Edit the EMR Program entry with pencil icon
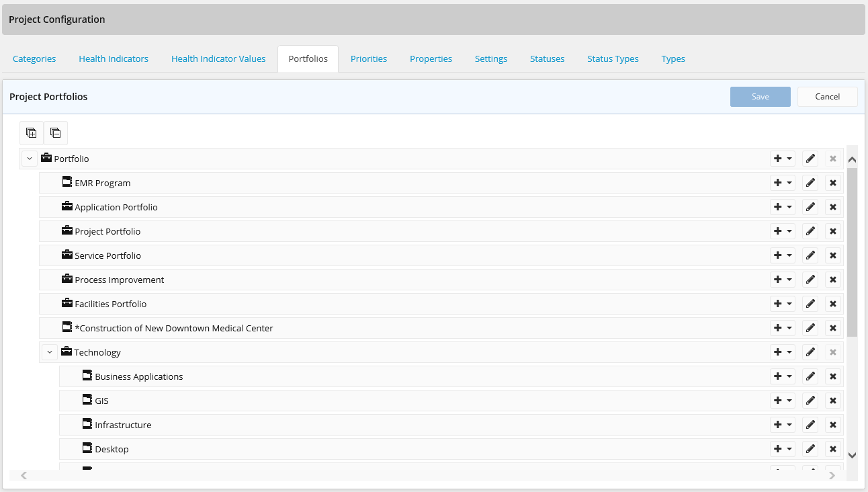This screenshot has width=868, height=492. tap(810, 183)
